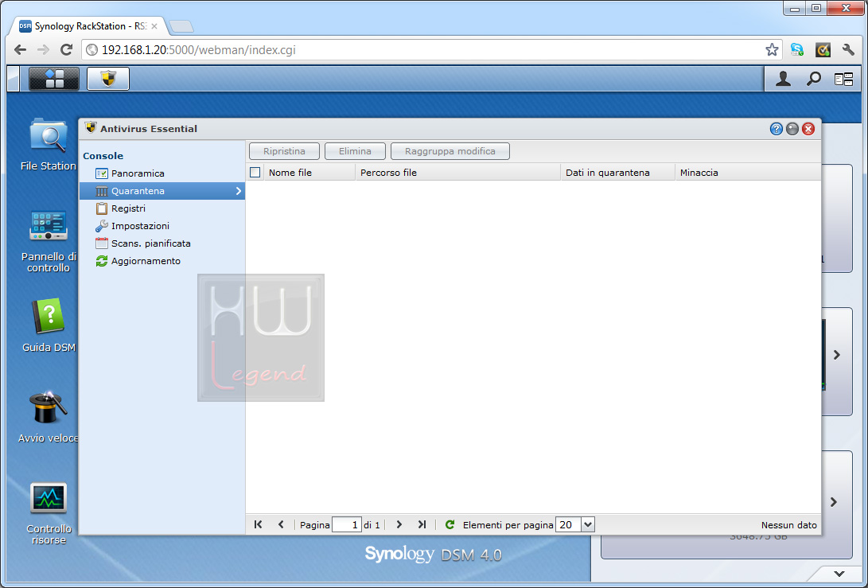Select Quarantena in the Console menu
Image resolution: width=868 pixels, height=588 pixels.
[162, 191]
